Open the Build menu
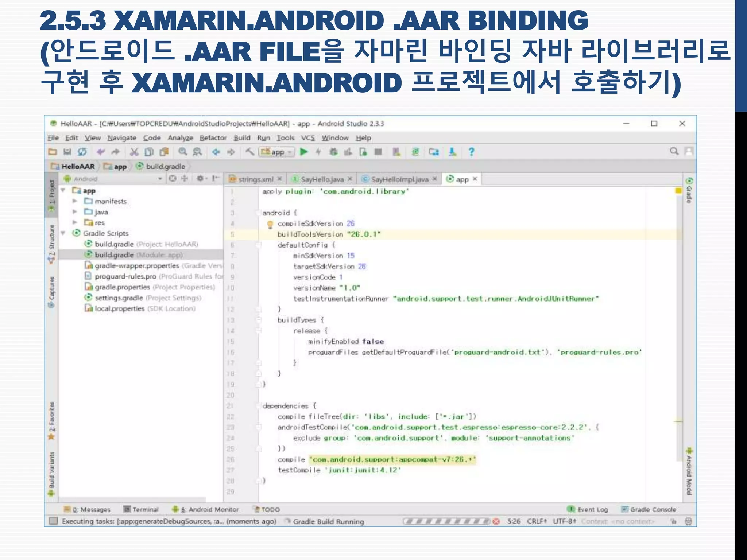 pyautogui.click(x=242, y=138)
